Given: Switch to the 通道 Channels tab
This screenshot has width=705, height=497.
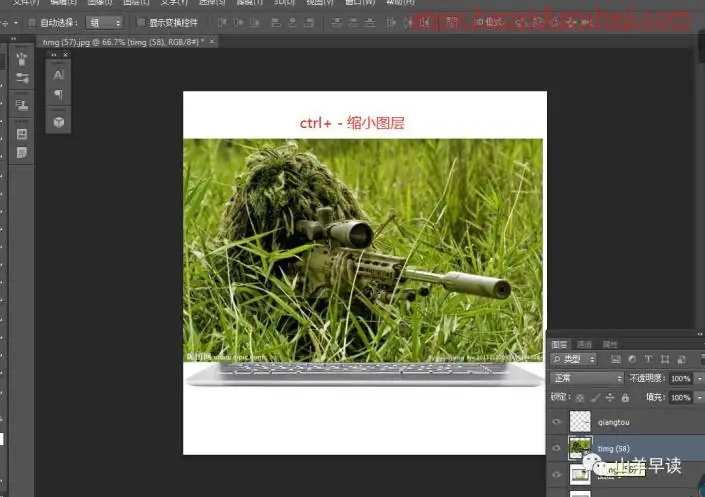Looking at the screenshot, I should (584, 345).
